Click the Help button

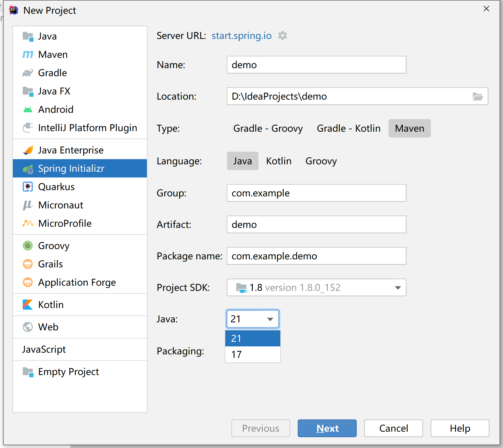460,428
